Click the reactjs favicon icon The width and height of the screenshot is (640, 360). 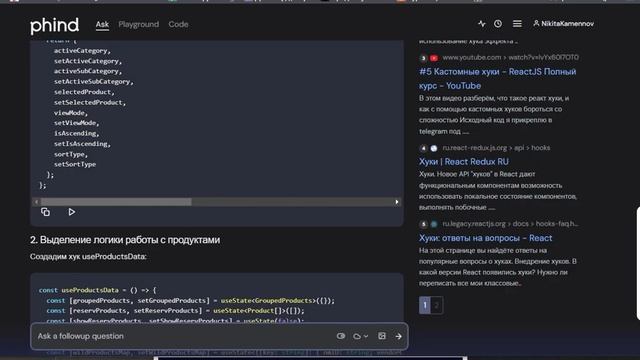pyautogui.click(x=434, y=224)
